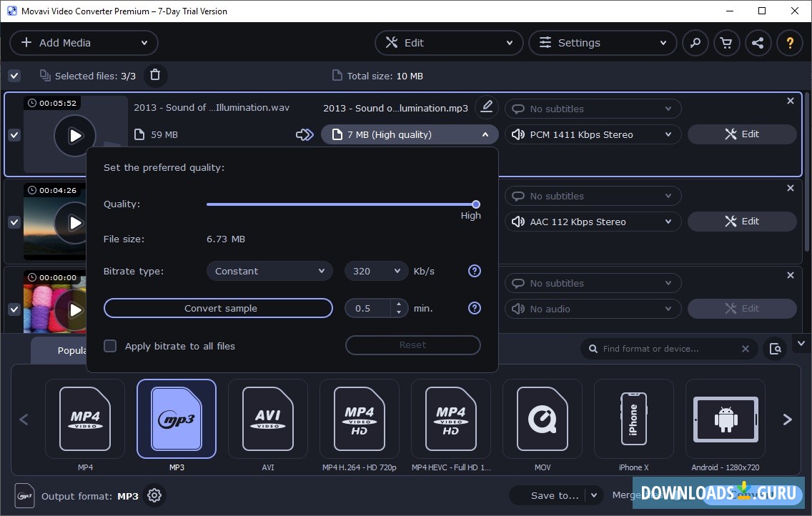Collapse the format panel with chevron
Screen dimensions: 812x516
coord(801,344)
